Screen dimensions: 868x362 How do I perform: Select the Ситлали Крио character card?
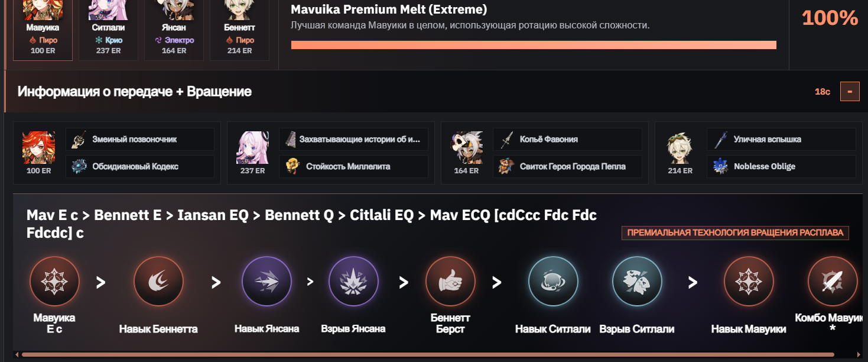point(108,30)
